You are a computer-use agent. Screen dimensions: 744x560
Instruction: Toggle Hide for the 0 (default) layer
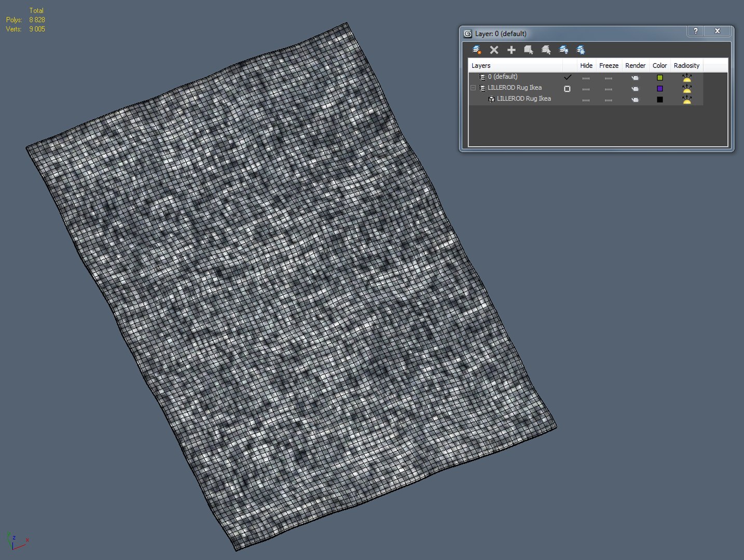pos(586,78)
